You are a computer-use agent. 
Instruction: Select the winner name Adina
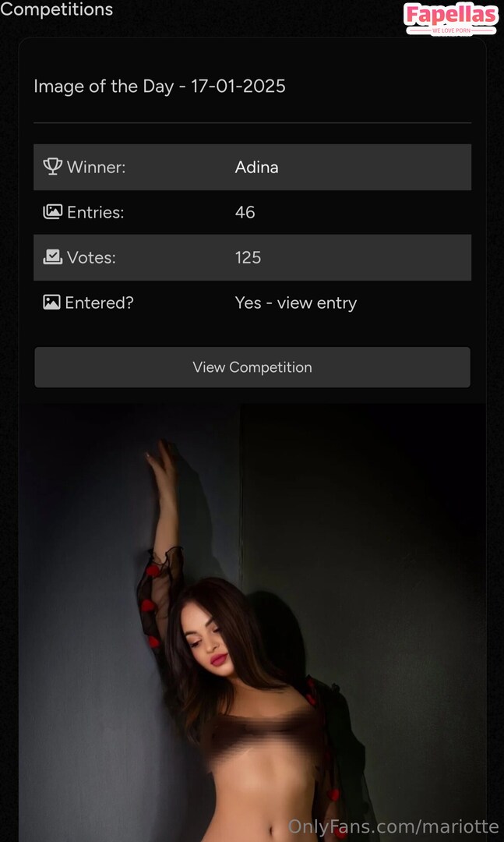pos(256,167)
